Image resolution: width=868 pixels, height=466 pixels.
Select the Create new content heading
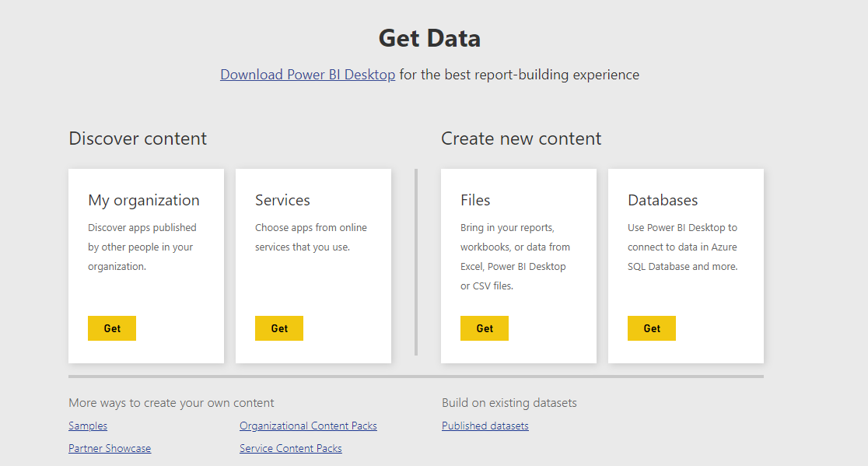point(521,138)
